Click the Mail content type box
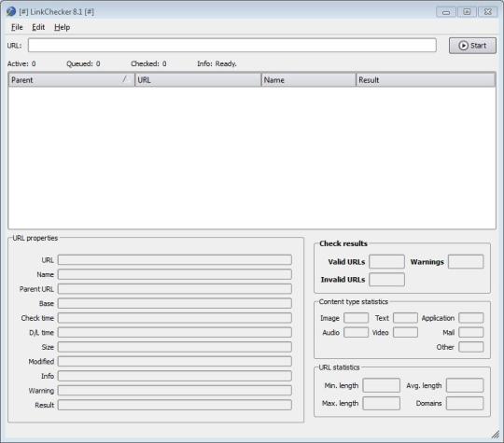This screenshot has height=443, width=504. click(x=471, y=332)
